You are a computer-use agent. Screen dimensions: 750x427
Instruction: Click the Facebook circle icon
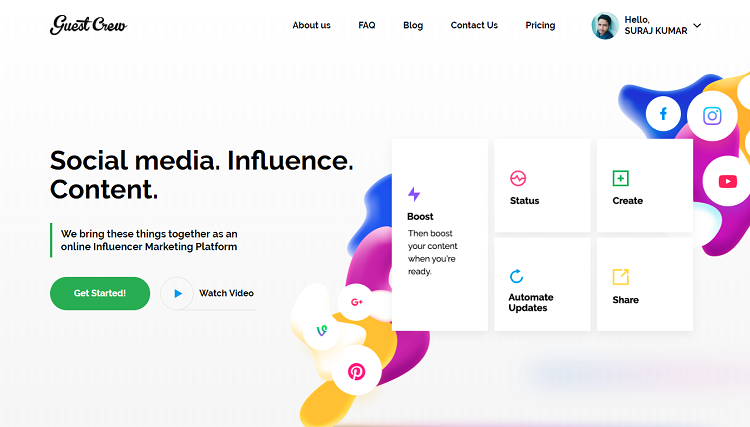click(x=663, y=114)
